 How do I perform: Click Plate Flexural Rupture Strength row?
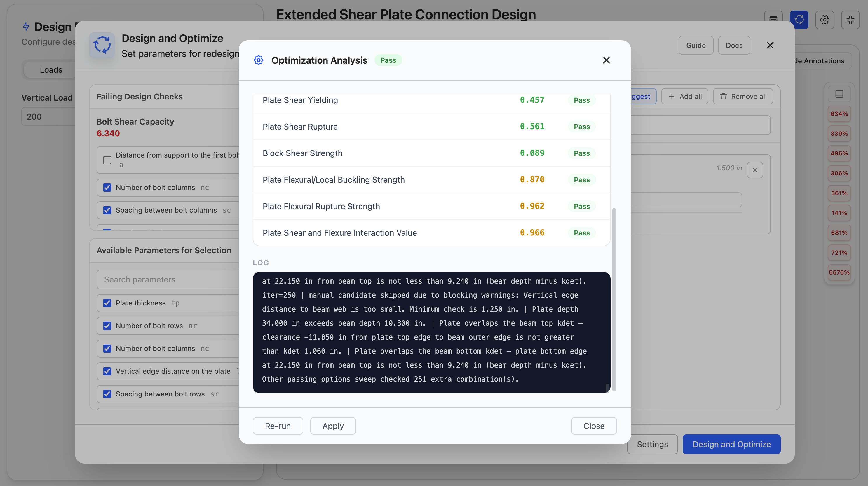(x=431, y=206)
